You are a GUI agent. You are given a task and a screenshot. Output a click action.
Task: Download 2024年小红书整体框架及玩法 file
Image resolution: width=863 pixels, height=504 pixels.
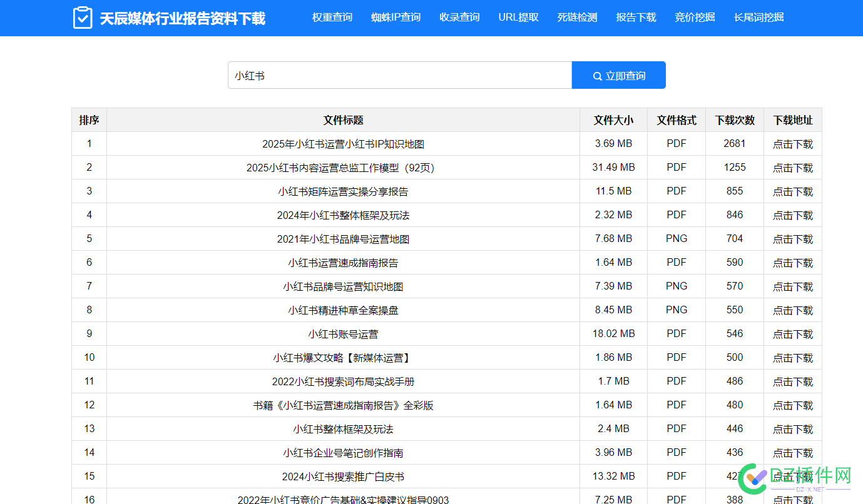click(793, 215)
